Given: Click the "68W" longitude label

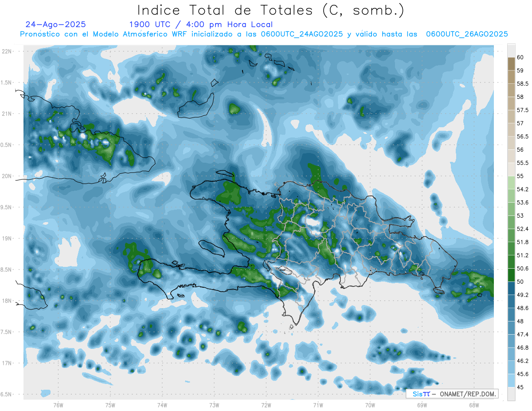Looking at the screenshot, I should (x=474, y=405).
